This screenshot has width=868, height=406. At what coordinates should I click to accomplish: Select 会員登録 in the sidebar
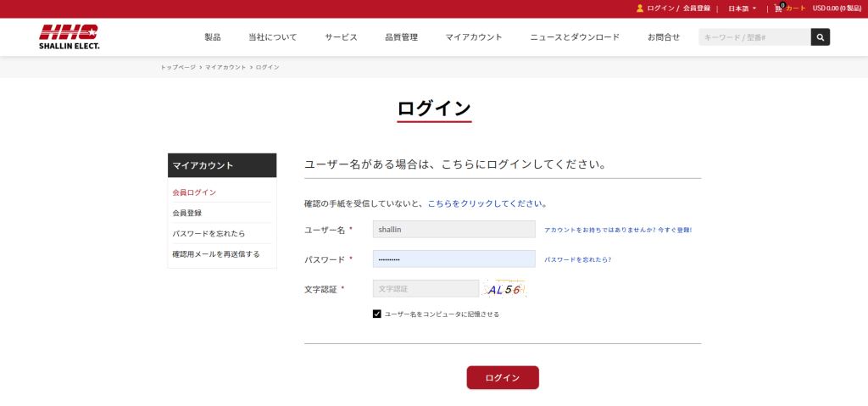[187, 213]
